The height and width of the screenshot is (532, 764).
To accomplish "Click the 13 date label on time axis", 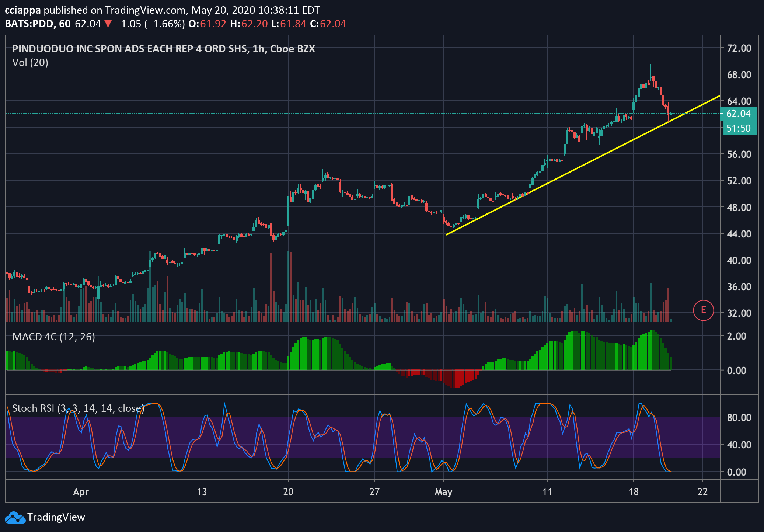I will coord(202,492).
